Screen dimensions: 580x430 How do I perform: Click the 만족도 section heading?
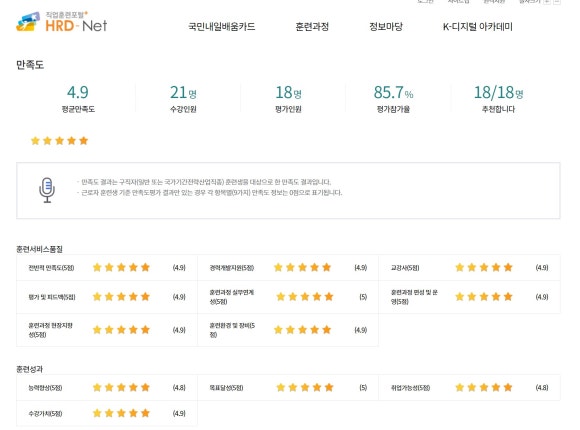[x=30, y=65]
